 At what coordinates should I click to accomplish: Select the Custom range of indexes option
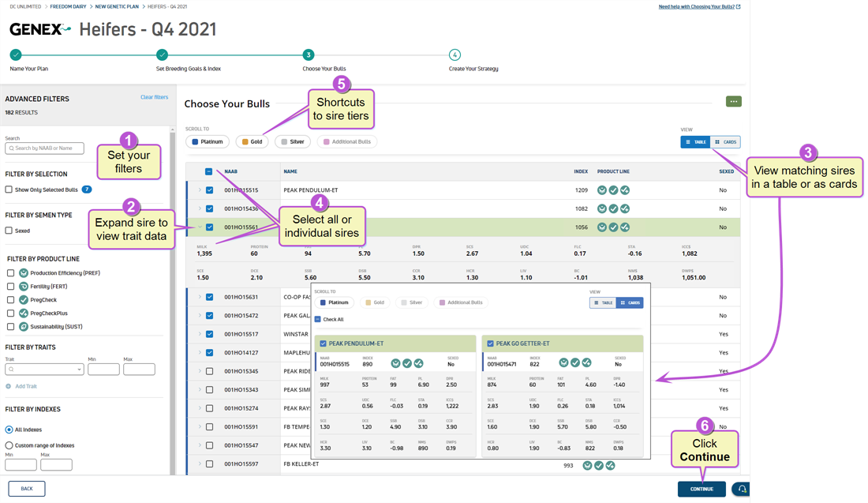coord(9,445)
